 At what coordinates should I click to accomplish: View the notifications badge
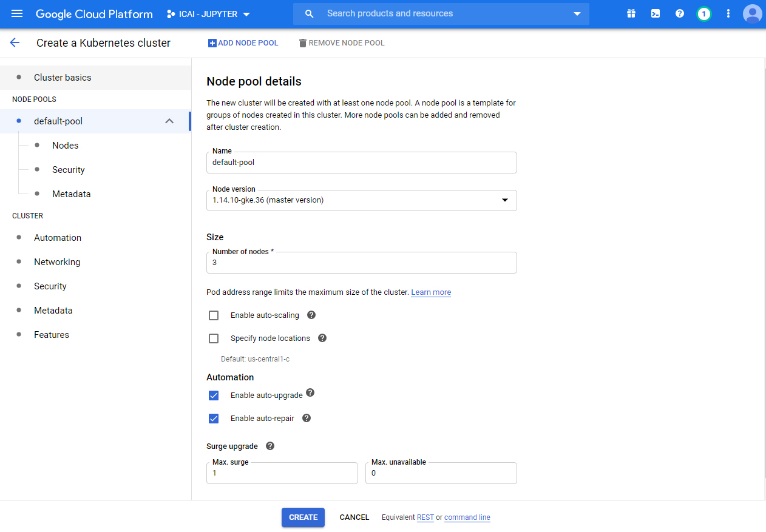(703, 13)
